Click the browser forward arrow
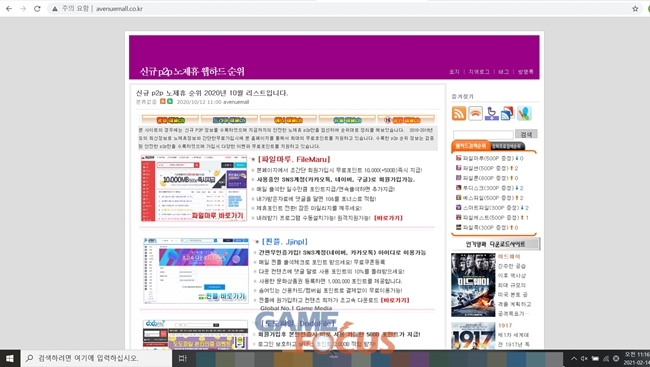 tap(23, 9)
